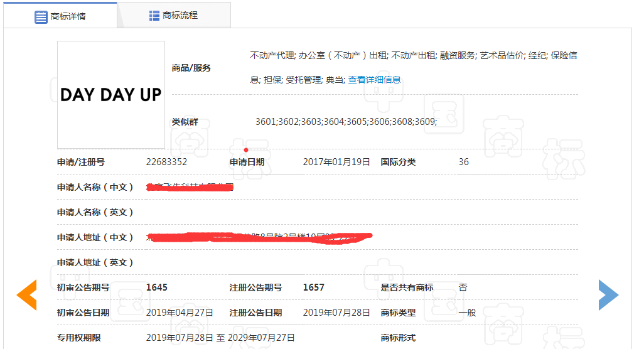Click the registration number 22683352
644x349 pixels.
click(166, 162)
